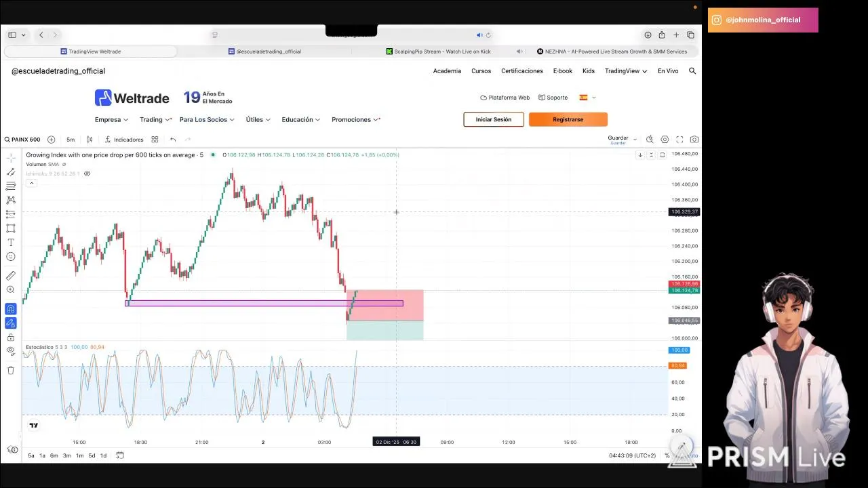Activate the zoom in tool
Viewport: 868px width, 488px height.
tap(11, 290)
